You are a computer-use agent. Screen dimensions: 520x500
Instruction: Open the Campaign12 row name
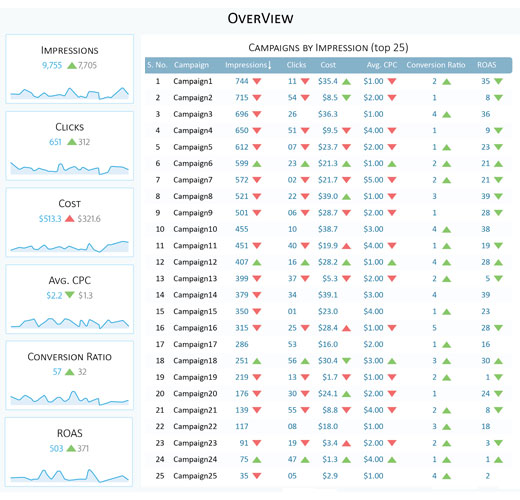[195, 262]
